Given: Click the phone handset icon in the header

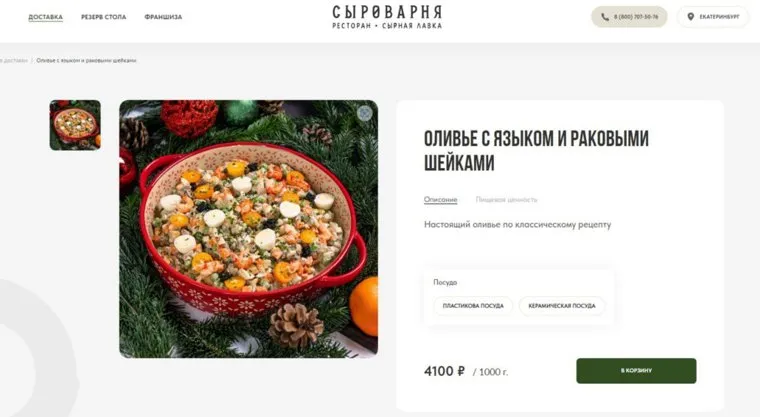Looking at the screenshot, I should tap(604, 17).
